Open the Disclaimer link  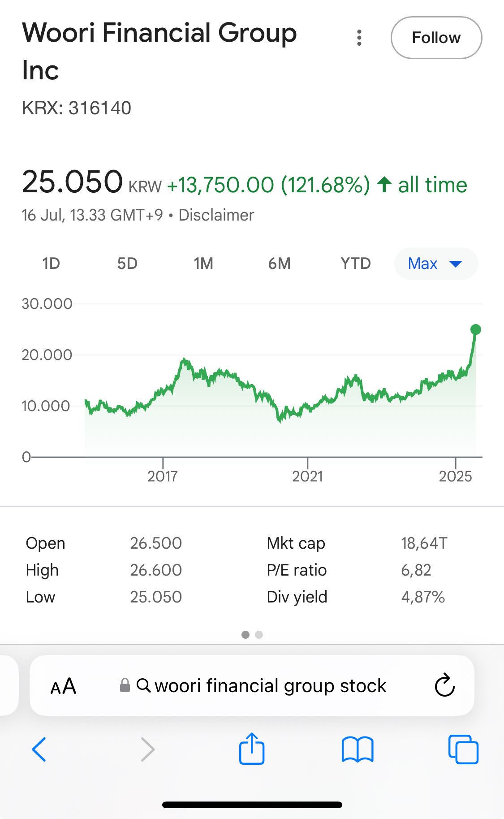coord(216,215)
